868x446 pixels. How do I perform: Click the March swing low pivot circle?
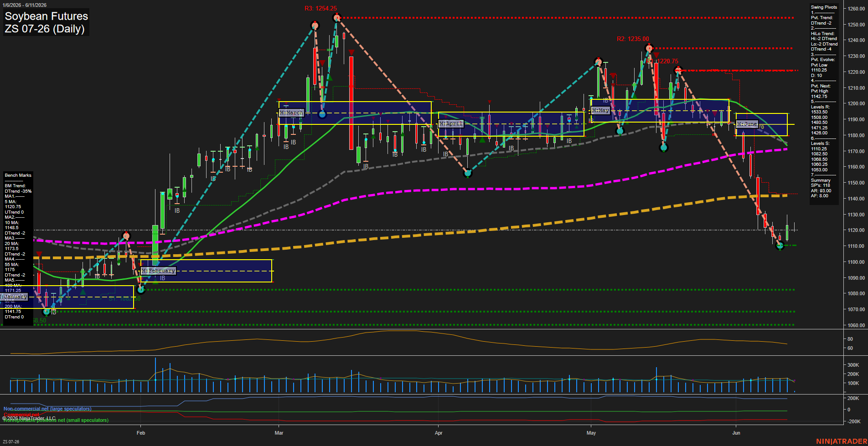tap(322, 114)
